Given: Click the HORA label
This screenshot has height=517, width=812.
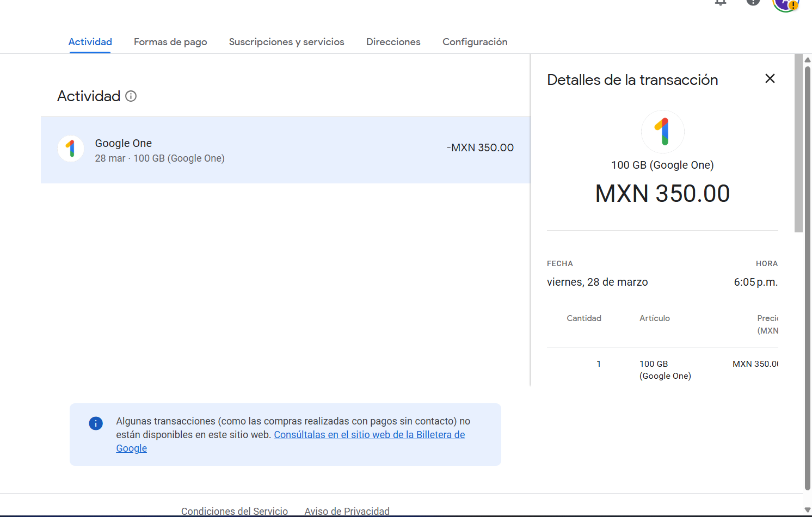Looking at the screenshot, I should pyautogui.click(x=767, y=263).
